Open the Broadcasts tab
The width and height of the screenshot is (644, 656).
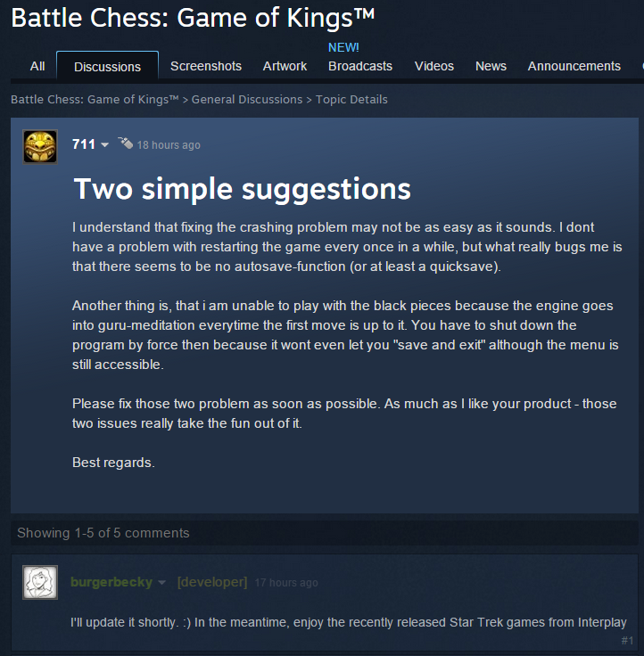[360, 66]
